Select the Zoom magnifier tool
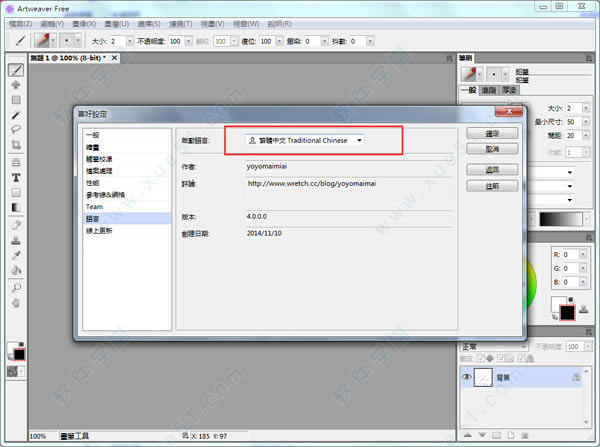The width and height of the screenshot is (600, 447). [16, 287]
